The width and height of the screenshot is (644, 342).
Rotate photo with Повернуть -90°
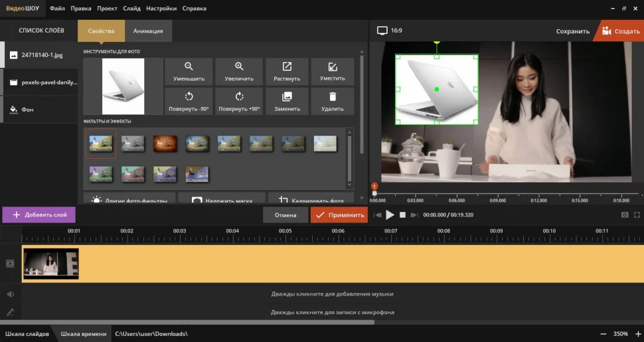[189, 101]
